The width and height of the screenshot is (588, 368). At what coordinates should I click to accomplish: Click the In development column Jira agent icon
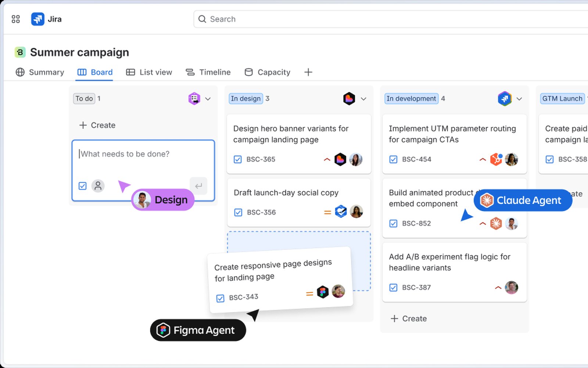tap(505, 99)
